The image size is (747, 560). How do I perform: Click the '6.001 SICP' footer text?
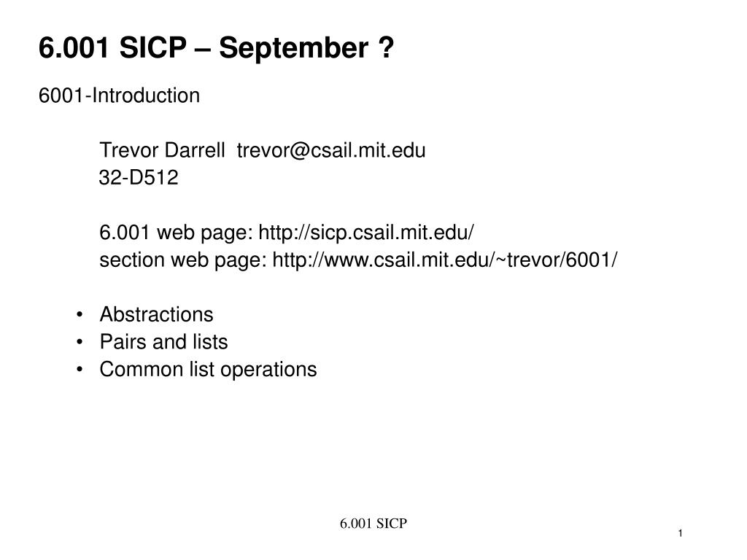click(x=373, y=524)
